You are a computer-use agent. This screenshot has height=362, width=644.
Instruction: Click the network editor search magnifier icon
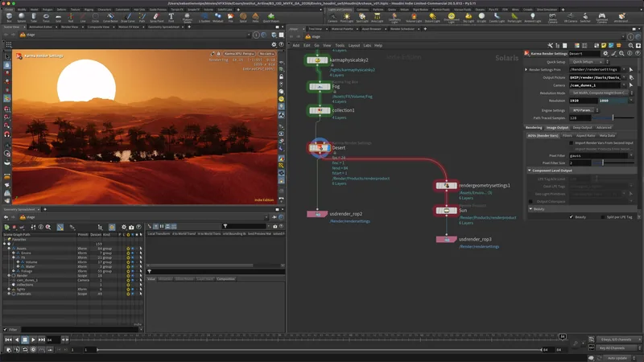(x=631, y=46)
